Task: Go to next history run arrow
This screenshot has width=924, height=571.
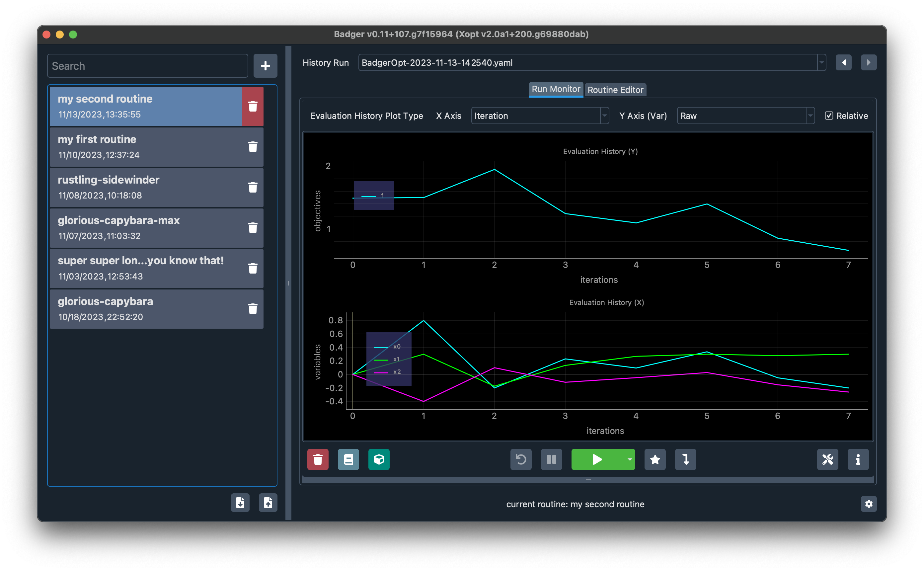Action: [869, 63]
